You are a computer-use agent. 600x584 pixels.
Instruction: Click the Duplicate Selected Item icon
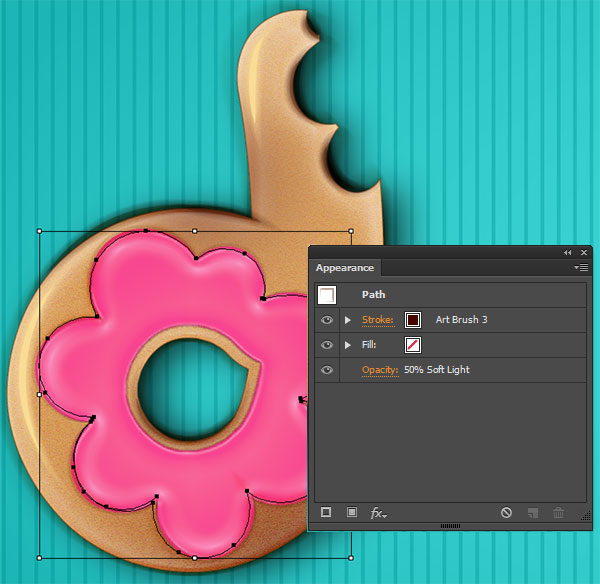pyautogui.click(x=533, y=513)
